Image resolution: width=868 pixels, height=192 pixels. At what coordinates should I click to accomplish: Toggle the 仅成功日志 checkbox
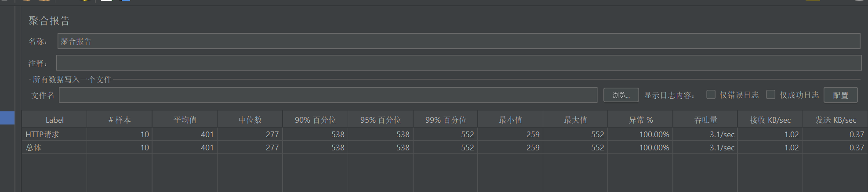point(770,95)
